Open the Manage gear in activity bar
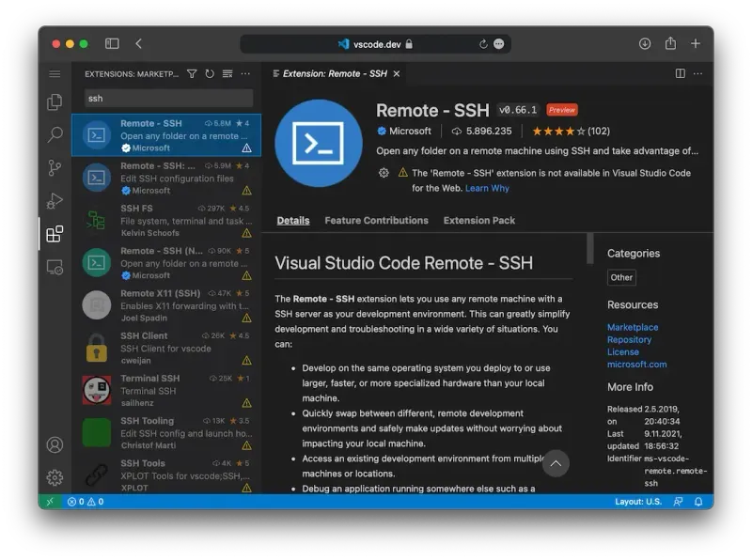This screenshot has width=752, height=560. 55,477
